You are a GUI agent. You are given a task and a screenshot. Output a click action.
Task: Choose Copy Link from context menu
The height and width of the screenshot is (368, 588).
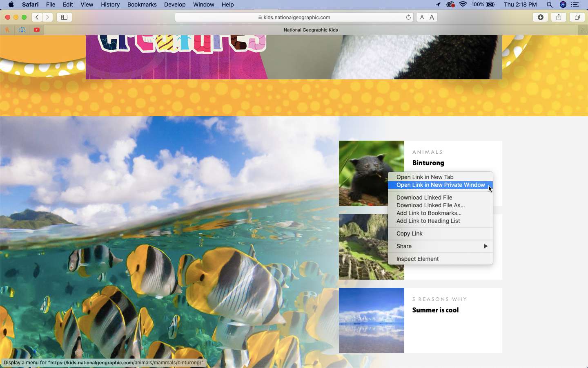(x=441, y=233)
